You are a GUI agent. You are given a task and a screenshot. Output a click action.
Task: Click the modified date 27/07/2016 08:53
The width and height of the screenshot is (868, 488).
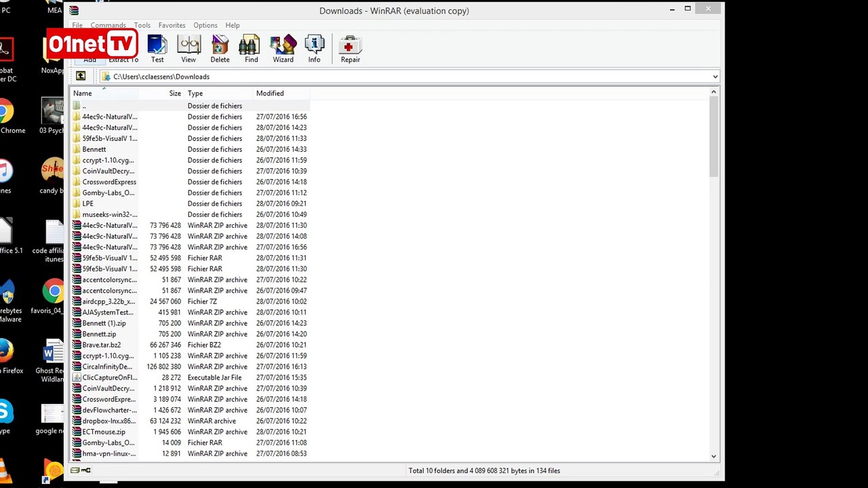coord(281,453)
